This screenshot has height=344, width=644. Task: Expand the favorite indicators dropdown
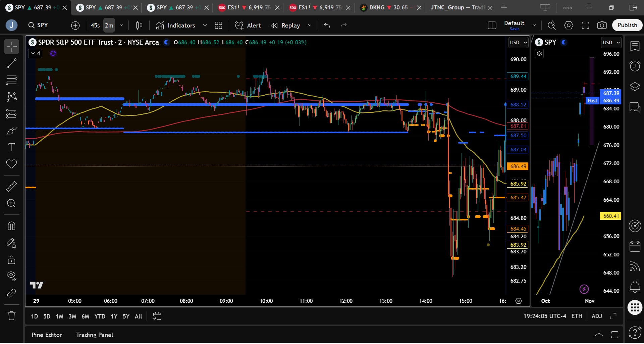205,26
